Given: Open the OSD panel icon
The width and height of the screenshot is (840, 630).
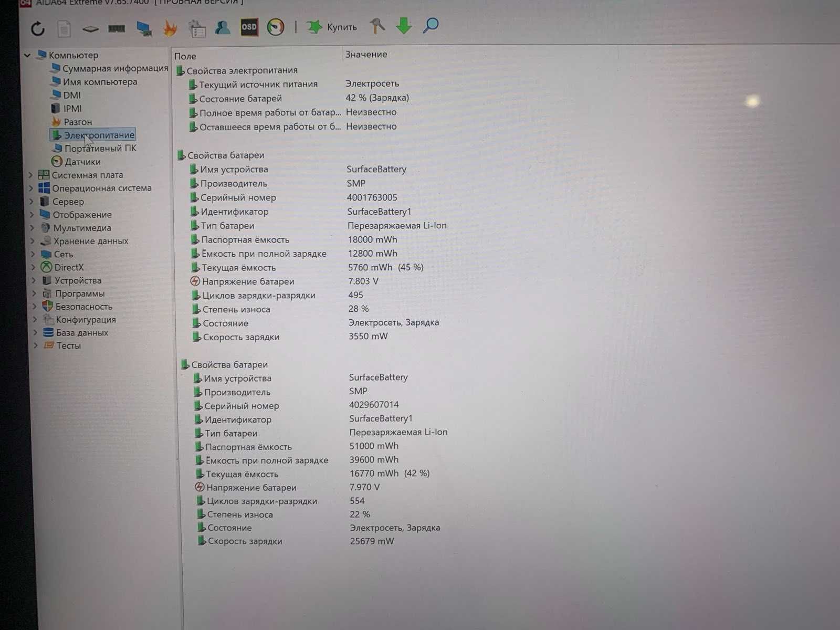Looking at the screenshot, I should [x=249, y=27].
